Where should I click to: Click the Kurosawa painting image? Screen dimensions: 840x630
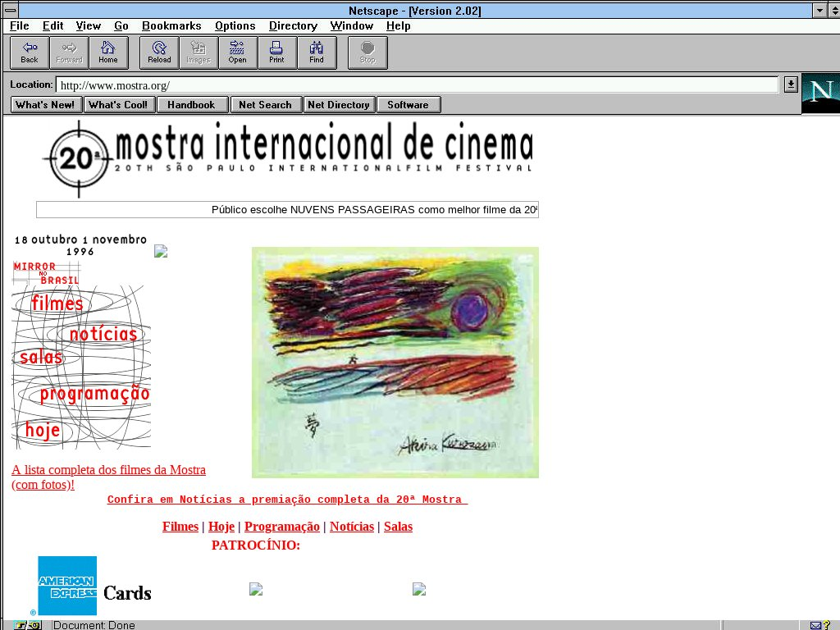(x=395, y=362)
